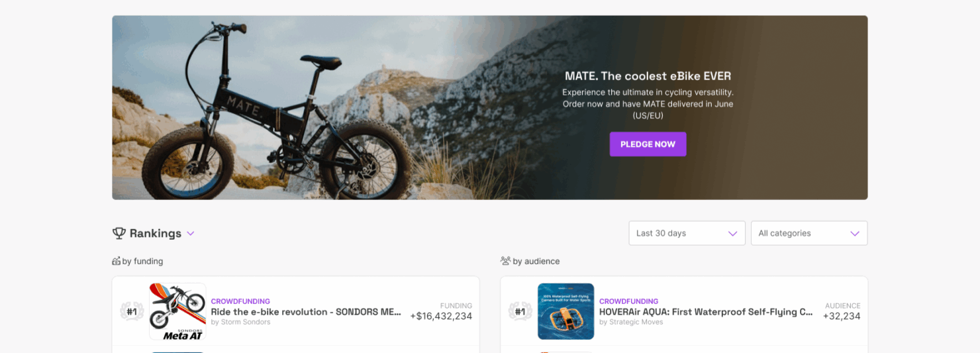Open HOVERAir AQUA First Waterproof project link
Screen dimensions: 980x353
[706, 312]
